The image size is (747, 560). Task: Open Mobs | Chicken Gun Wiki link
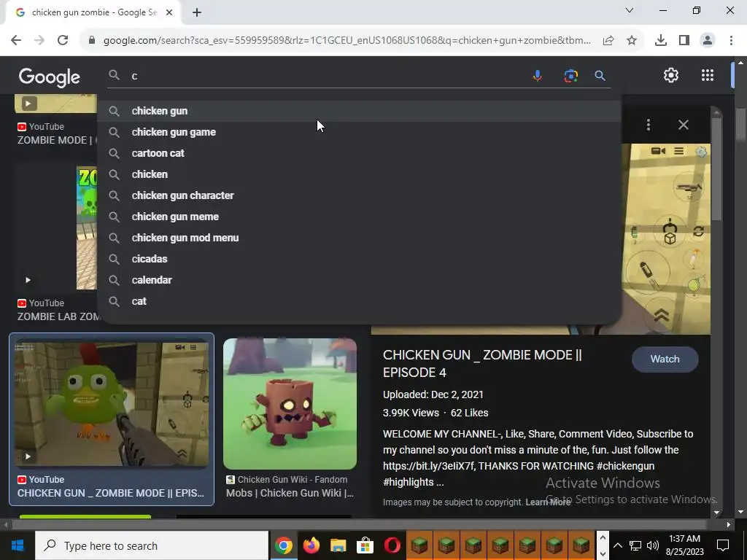tap(290, 493)
